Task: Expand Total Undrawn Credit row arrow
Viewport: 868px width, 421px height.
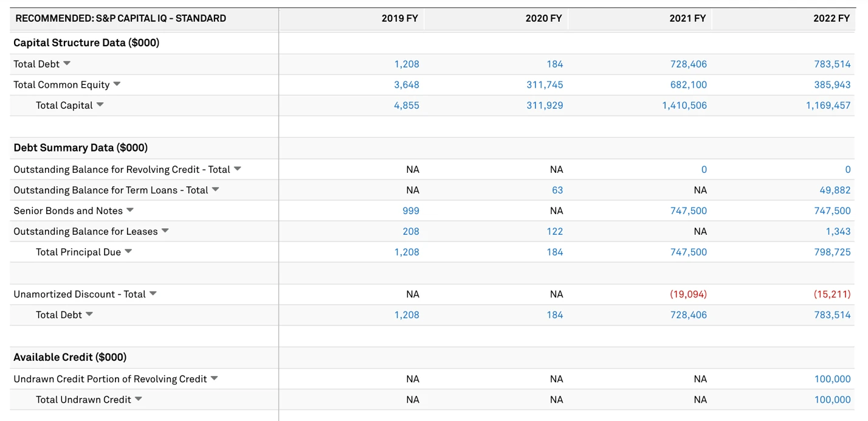Action: [139, 400]
